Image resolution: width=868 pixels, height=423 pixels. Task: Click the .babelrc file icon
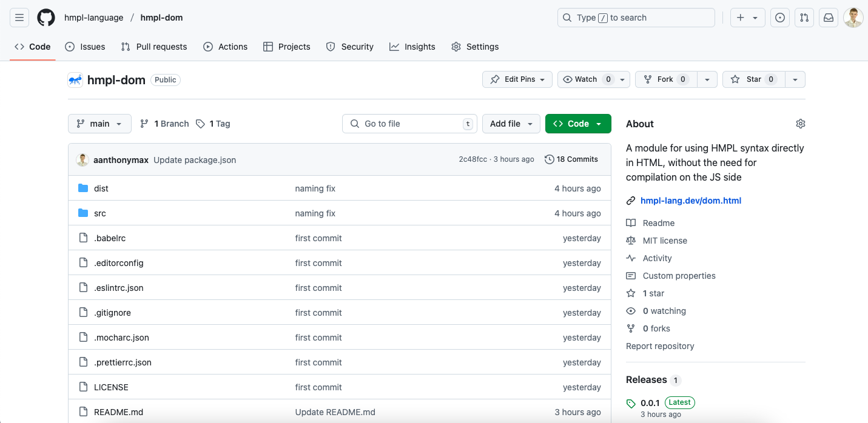[x=83, y=238]
